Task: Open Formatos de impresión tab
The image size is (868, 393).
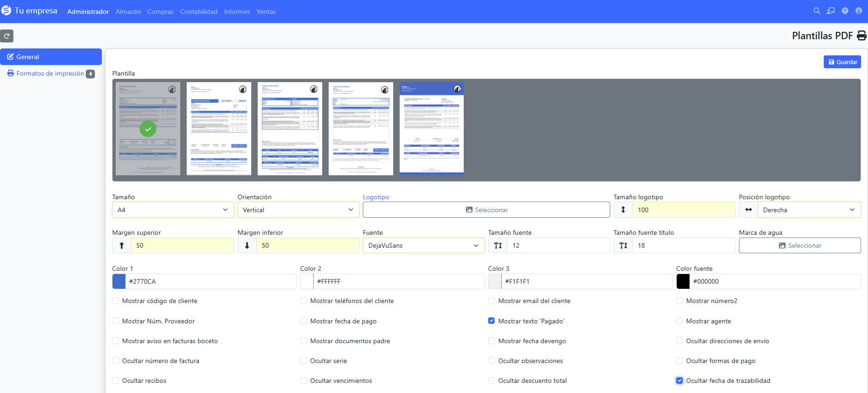Action: [51, 74]
